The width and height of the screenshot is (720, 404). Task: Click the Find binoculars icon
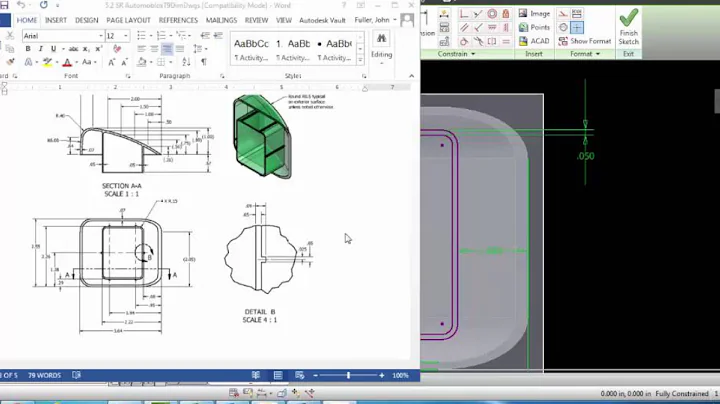point(382,39)
